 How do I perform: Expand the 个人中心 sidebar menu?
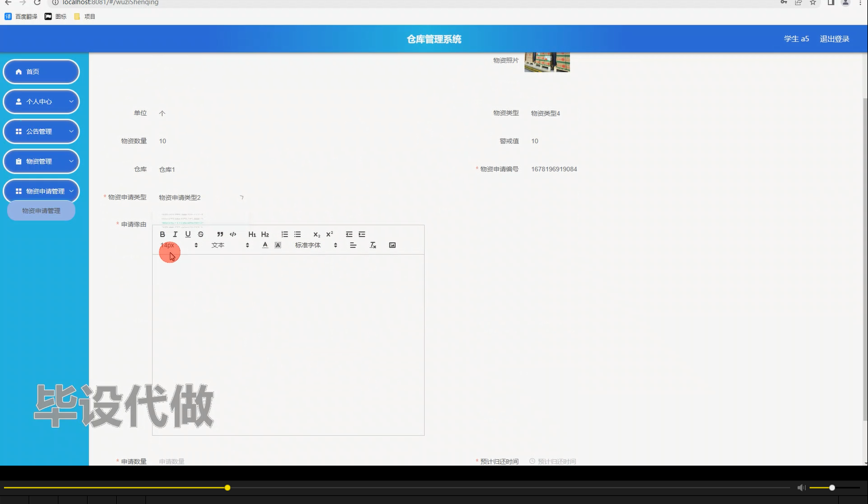tap(41, 101)
